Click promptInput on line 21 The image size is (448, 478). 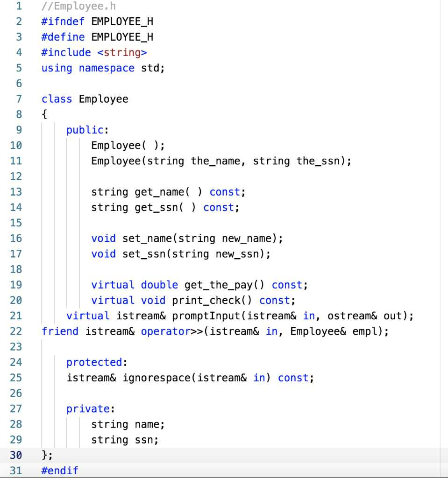point(206,316)
